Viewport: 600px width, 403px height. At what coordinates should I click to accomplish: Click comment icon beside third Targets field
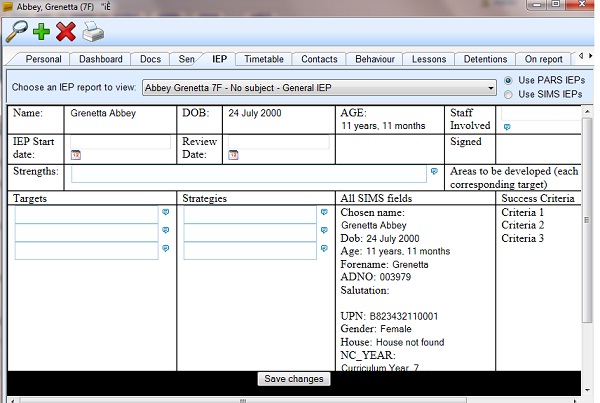click(165, 248)
